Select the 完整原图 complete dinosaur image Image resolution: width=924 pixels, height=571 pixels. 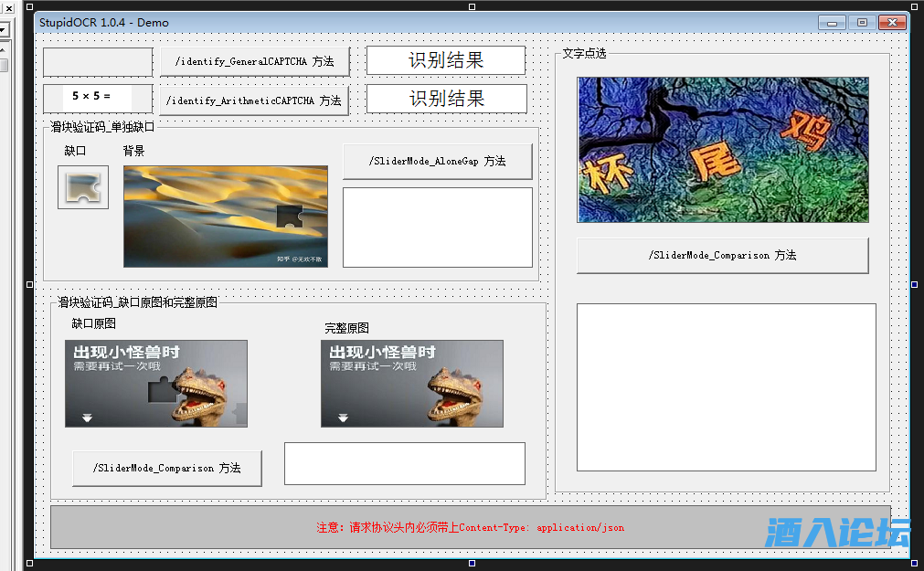pos(411,384)
